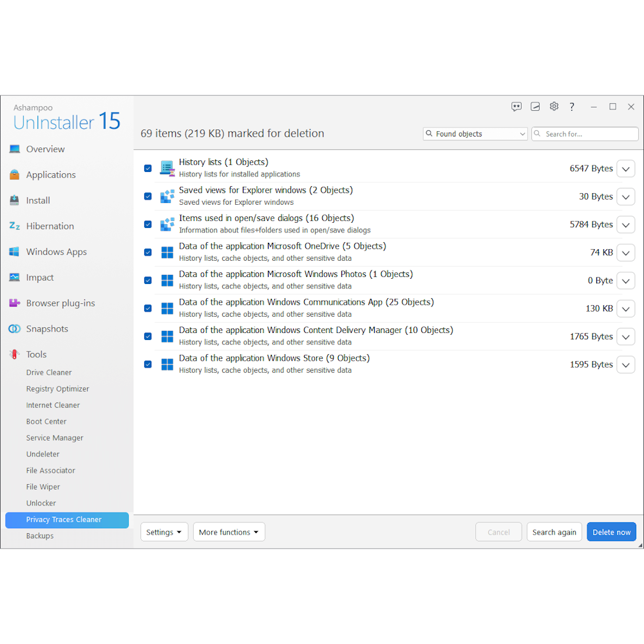Screen dimensions: 644x644
Task: Click the skin/notes icon in title bar
Action: click(535, 107)
